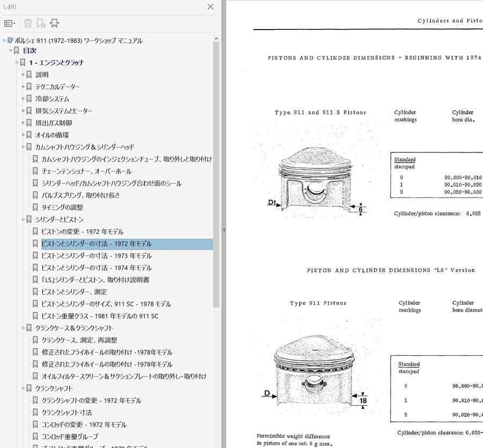The height and width of the screenshot is (448, 483).
Task: Open シリンダーヘッド/カムシャフトハウジング合わせ面のシール bookmark
Action: 112,183
